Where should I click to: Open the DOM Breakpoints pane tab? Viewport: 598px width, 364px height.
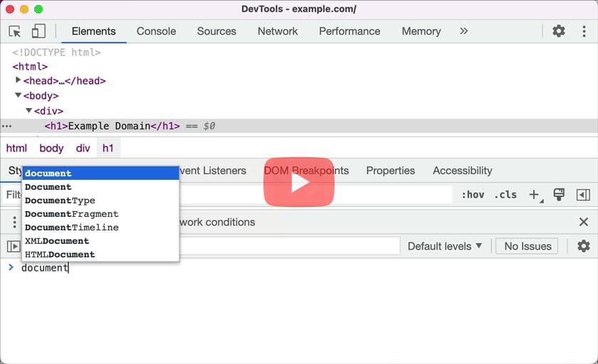306,171
